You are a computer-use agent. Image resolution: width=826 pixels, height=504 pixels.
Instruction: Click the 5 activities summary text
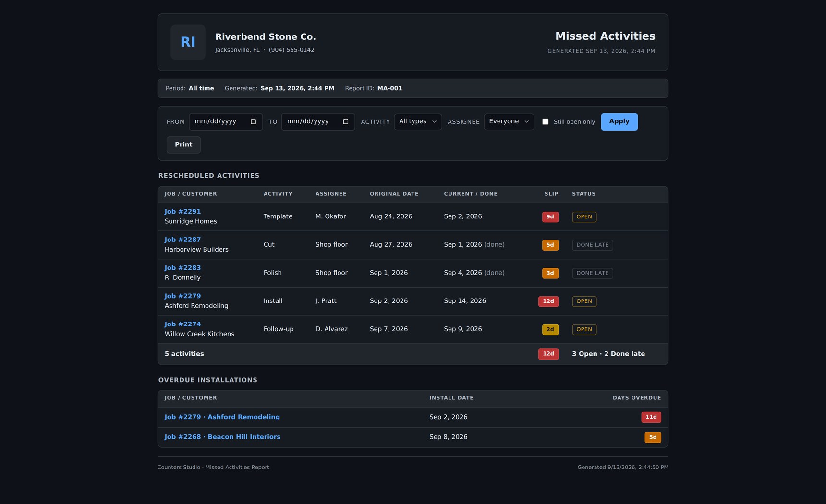(184, 354)
